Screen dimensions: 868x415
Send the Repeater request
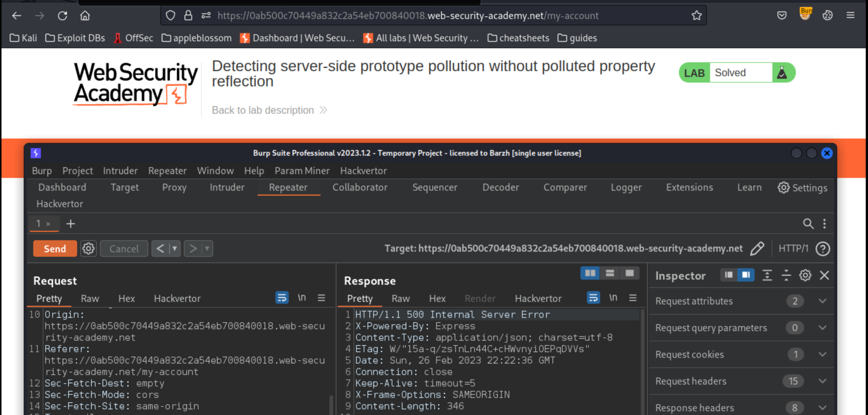click(55, 249)
